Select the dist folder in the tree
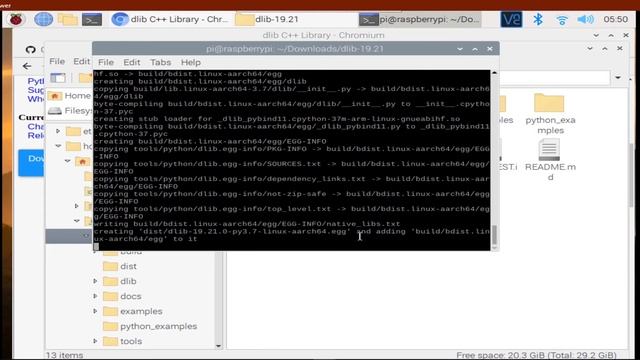Viewport: 640px width, 360px height. click(x=120, y=267)
